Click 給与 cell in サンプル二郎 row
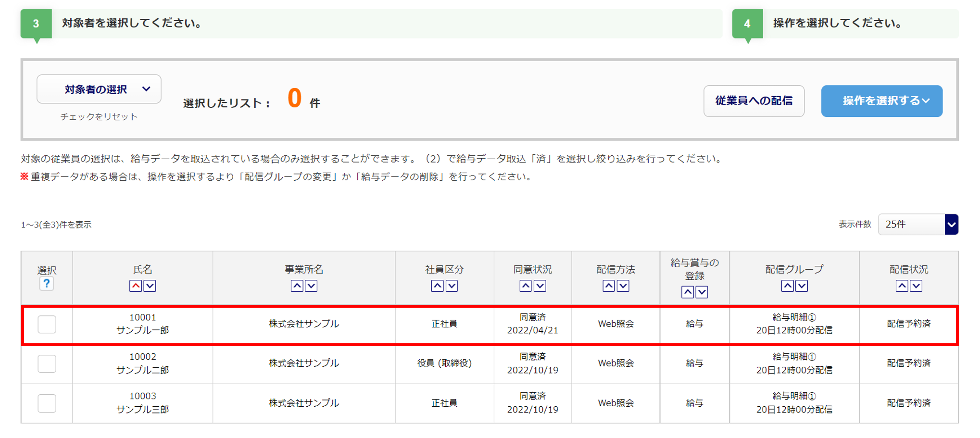The image size is (980, 438). pos(695,363)
